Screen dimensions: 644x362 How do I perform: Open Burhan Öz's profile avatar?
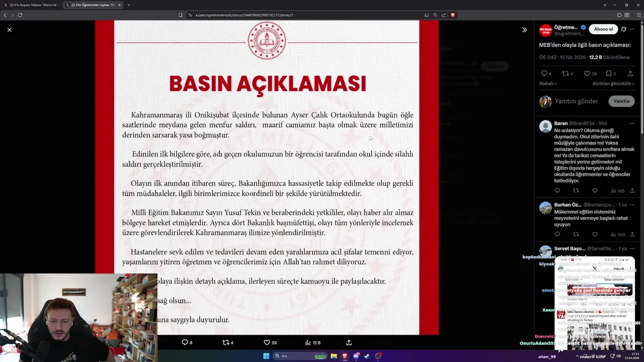(545, 208)
